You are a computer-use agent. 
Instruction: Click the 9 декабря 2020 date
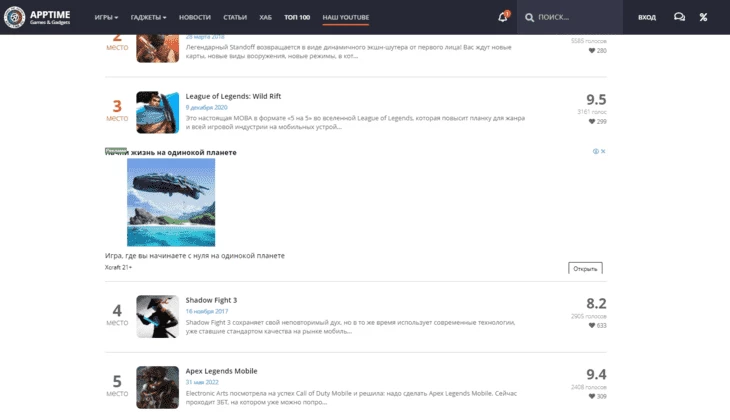206,108
